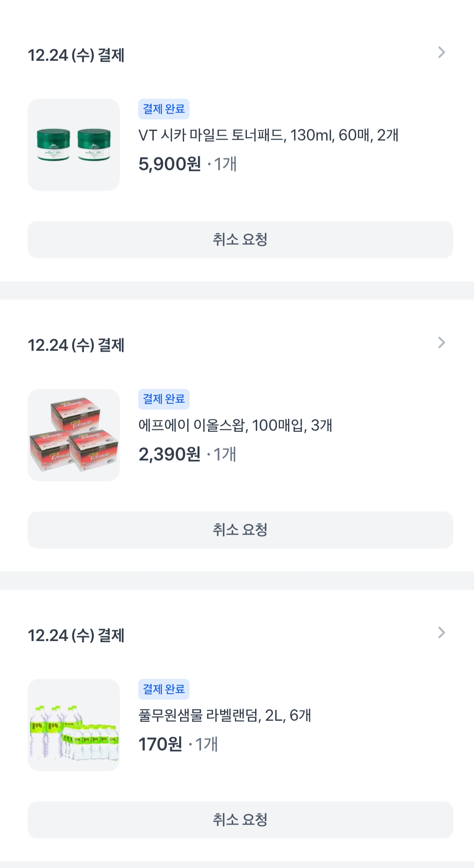
Task: Tap the VT 시카 toner pad thumbnail
Action: (x=74, y=145)
